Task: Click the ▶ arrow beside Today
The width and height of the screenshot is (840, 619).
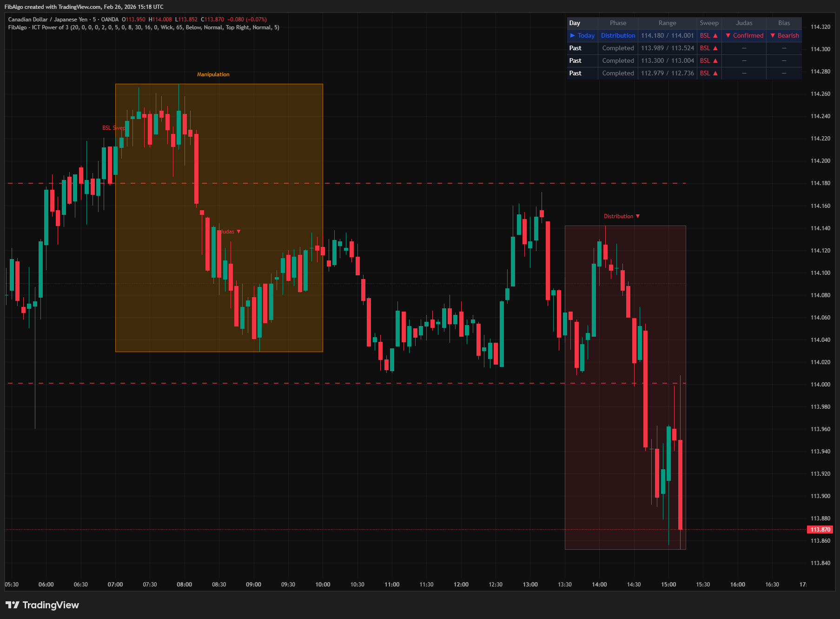Action: coord(573,35)
